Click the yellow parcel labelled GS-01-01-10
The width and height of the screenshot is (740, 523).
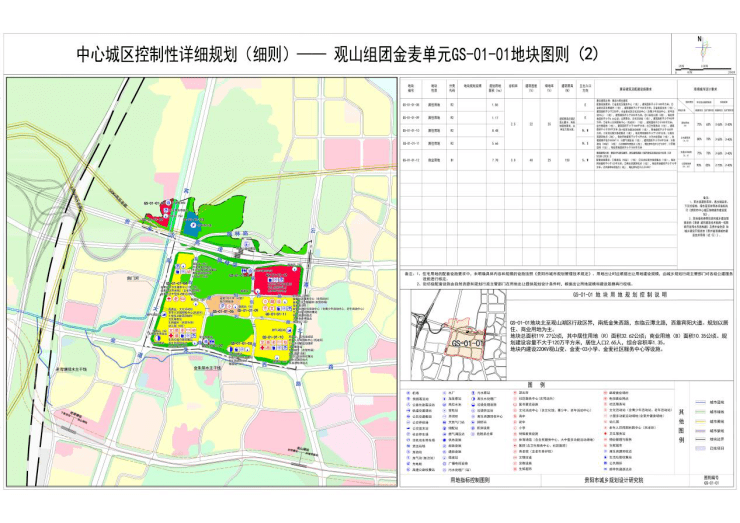point(274,342)
